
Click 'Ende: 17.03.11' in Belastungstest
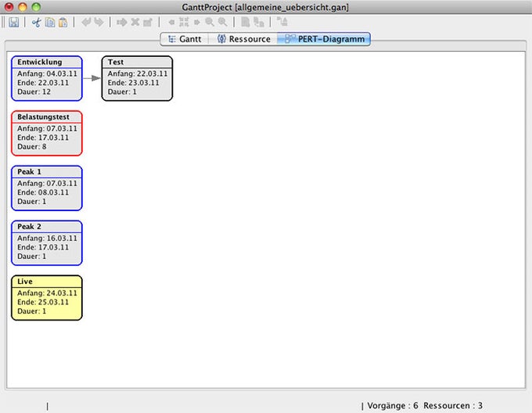coord(43,138)
